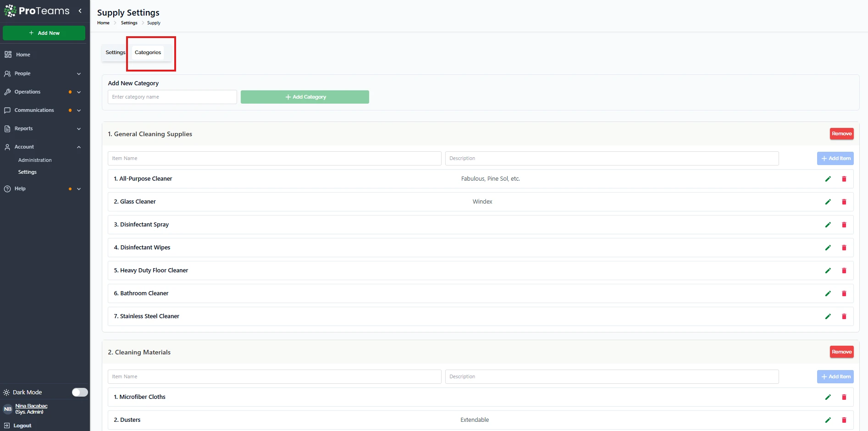Edit the All-Purpose Cleaner item
Viewport: 868px width, 431px height.
coord(828,179)
